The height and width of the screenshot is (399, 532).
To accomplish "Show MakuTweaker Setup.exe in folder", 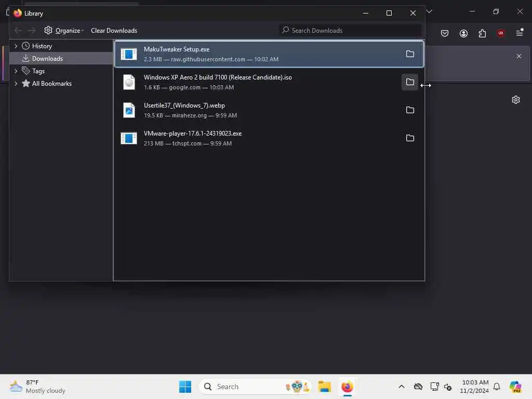I will point(410,54).
